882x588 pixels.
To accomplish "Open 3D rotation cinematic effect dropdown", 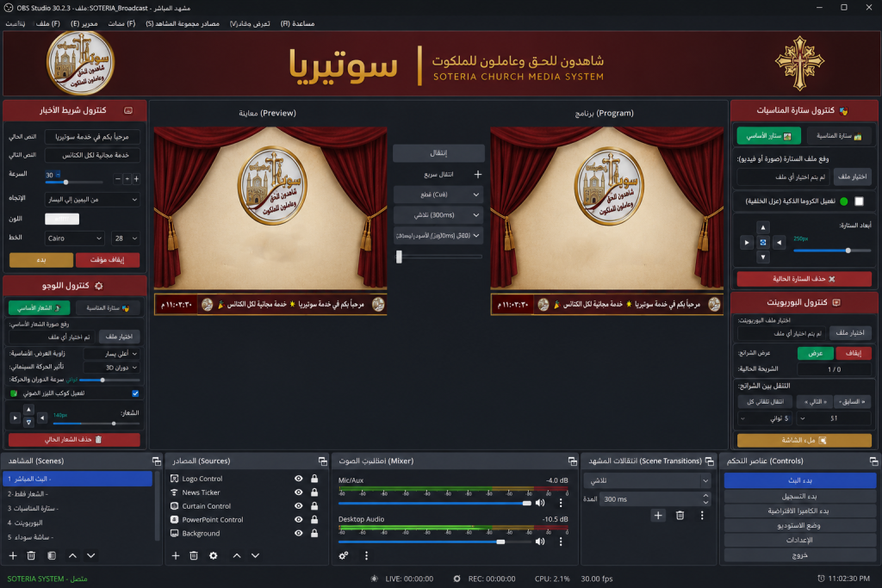I will coord(111,368).
